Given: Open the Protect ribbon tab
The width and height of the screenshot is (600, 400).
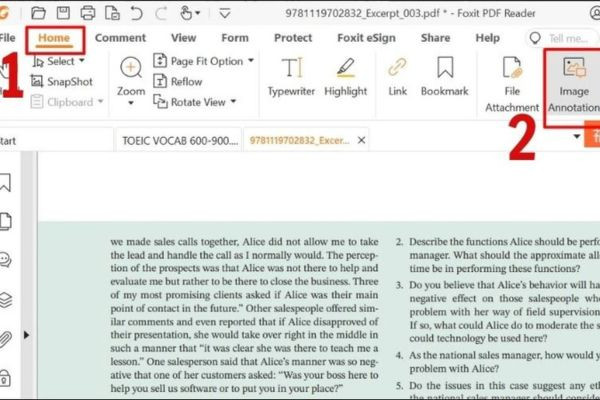Looking at the screenshot, I should [x=293, y=38].
